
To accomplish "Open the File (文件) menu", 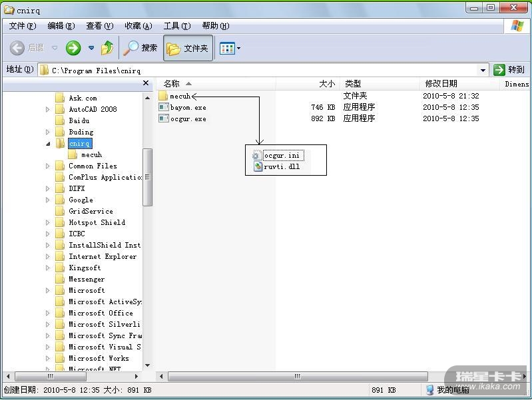I will [23, 26].
